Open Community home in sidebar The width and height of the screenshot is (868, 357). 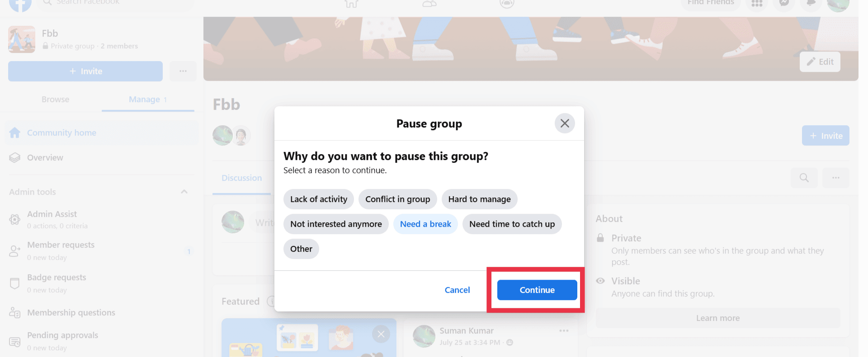102,133
